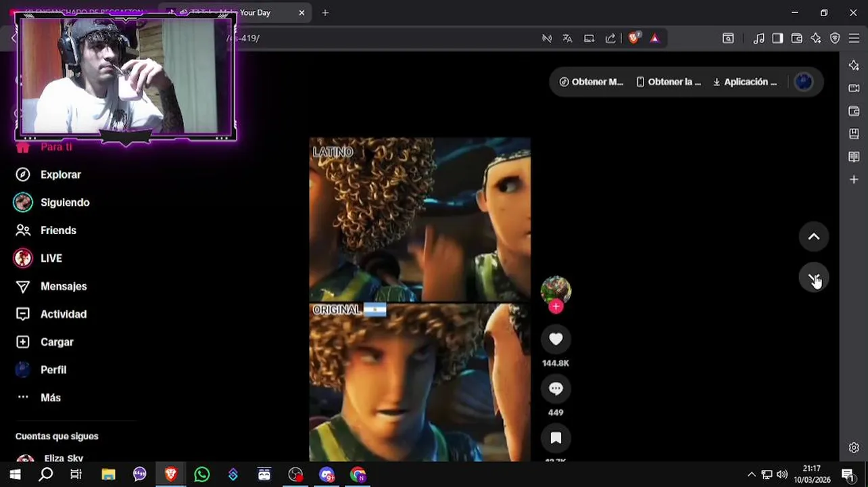
Task: Open the profile avatar in top bar
Action: tap(804, 82)
